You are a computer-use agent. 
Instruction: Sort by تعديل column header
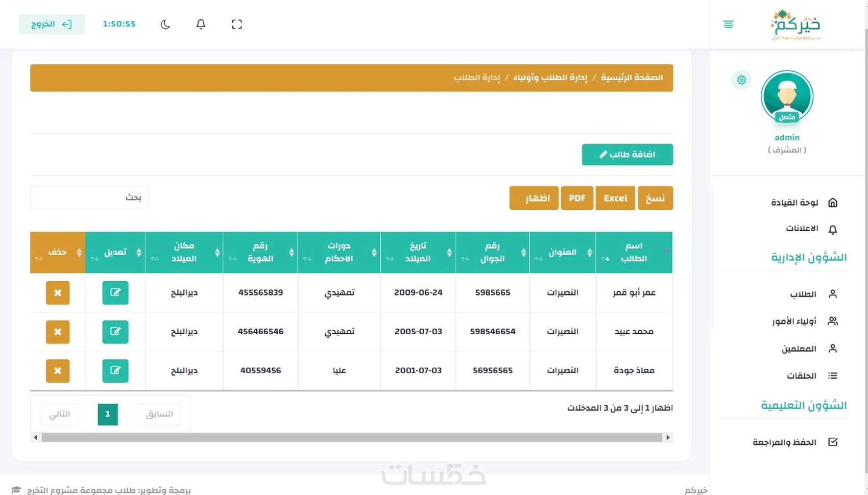115,252
